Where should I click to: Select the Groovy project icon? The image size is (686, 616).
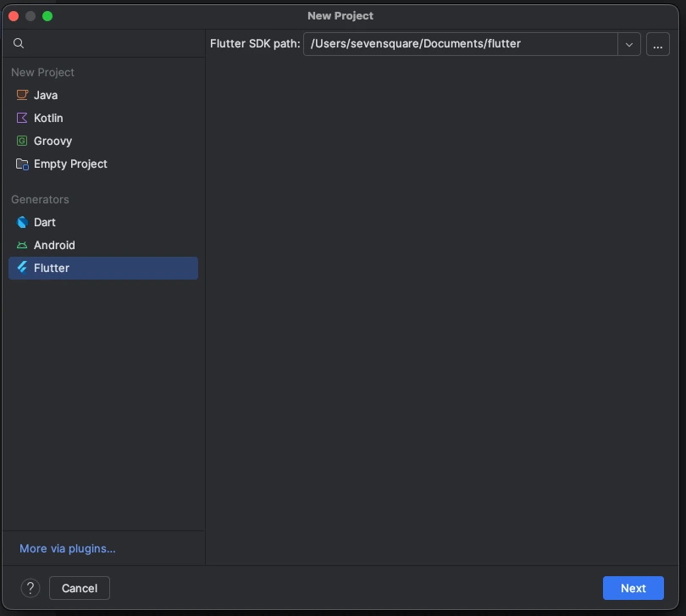(22, 142)
